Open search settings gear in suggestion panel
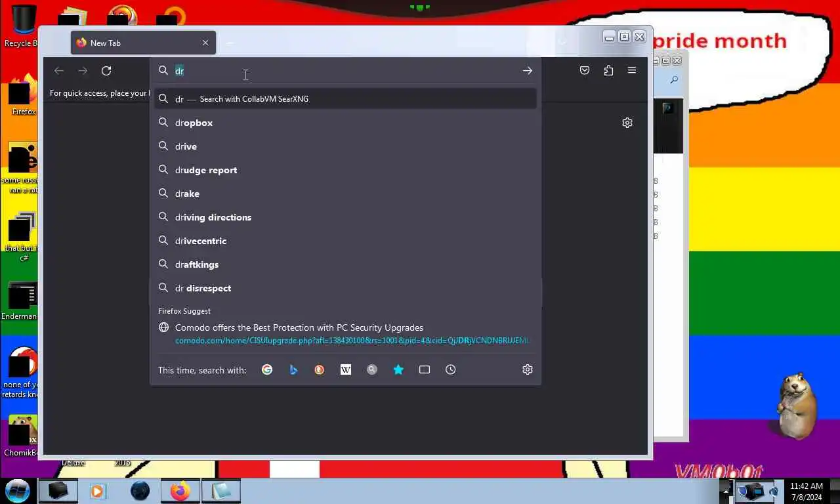The image size is (840, 504). pos(528,370)
